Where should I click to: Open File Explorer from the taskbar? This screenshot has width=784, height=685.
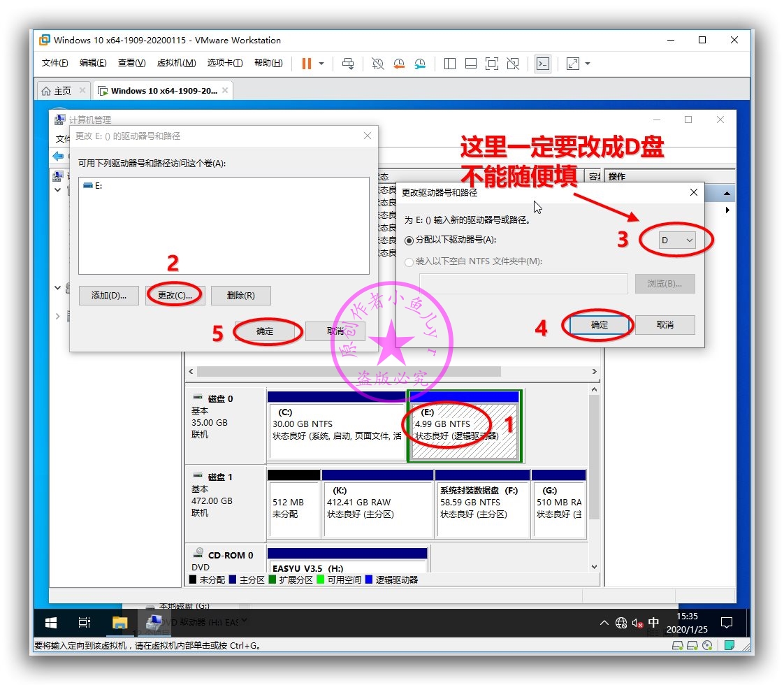[119, 623]
